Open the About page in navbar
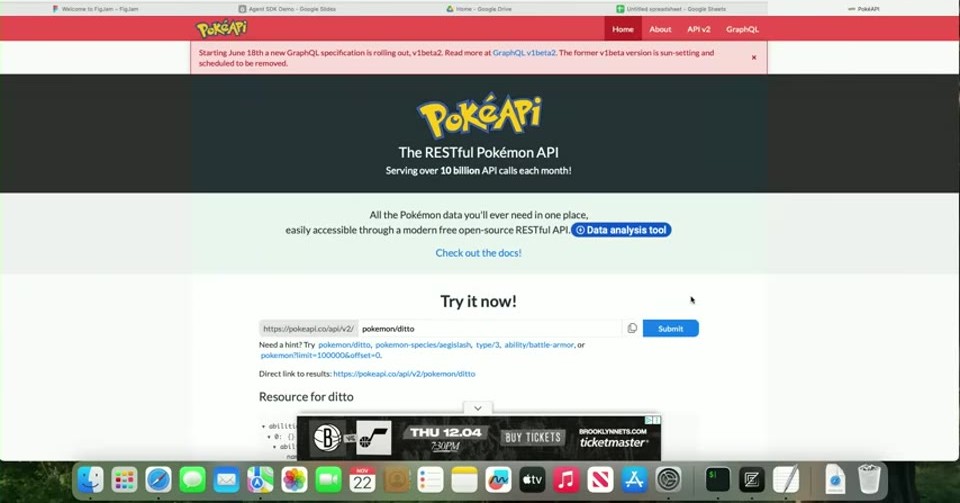The width and height of the screenshot is (960, 503). pyautogui.click(x=660, y=29)
